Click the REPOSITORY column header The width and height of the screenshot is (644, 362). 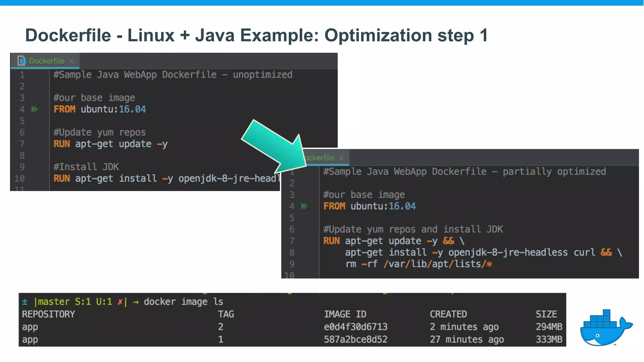click(x=48, y=314)
